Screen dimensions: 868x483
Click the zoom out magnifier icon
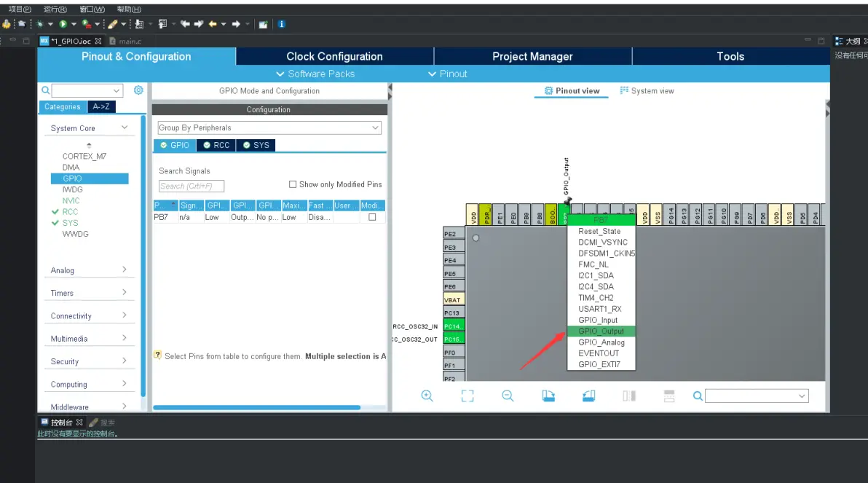pyautogui.click(x=508, y=396)
